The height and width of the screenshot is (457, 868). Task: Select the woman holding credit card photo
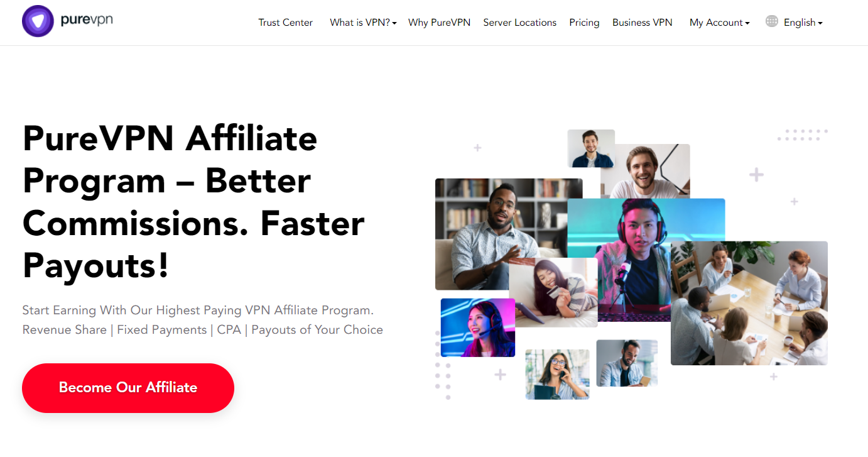(x=553, y=292)
